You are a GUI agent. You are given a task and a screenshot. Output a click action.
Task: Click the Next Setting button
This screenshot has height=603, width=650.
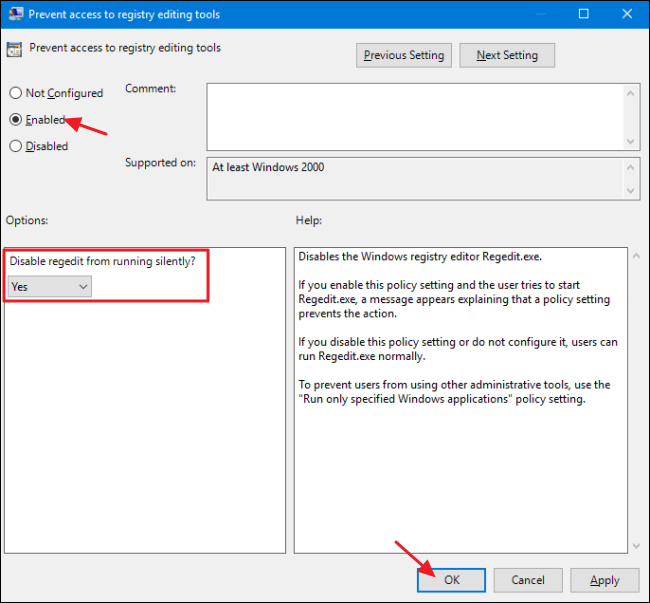[507, 55]
